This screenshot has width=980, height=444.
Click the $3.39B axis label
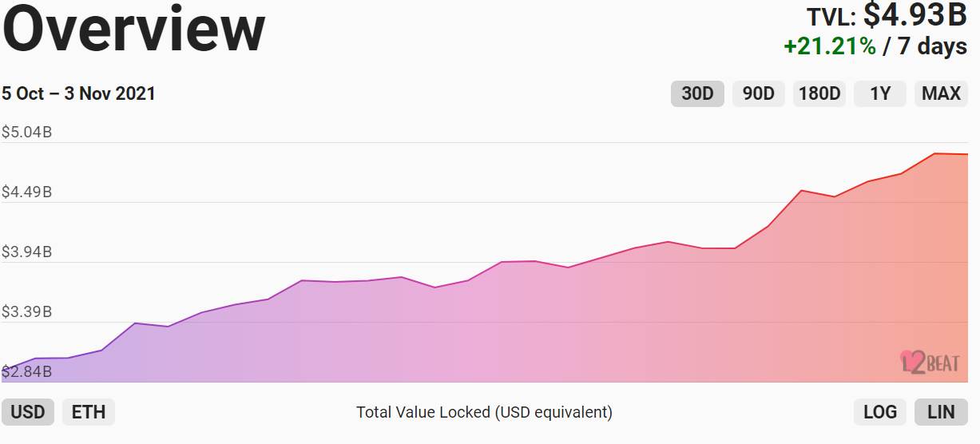coord(26,311)
